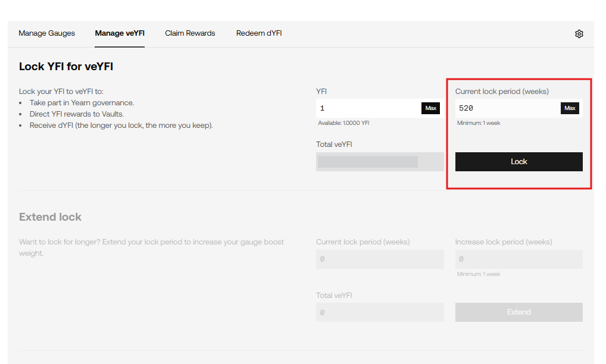The height and width of the screenshot is (364, 606).
Task: Click the YFI amount input field
Action: pyautogui.click(x=368, y=108)
